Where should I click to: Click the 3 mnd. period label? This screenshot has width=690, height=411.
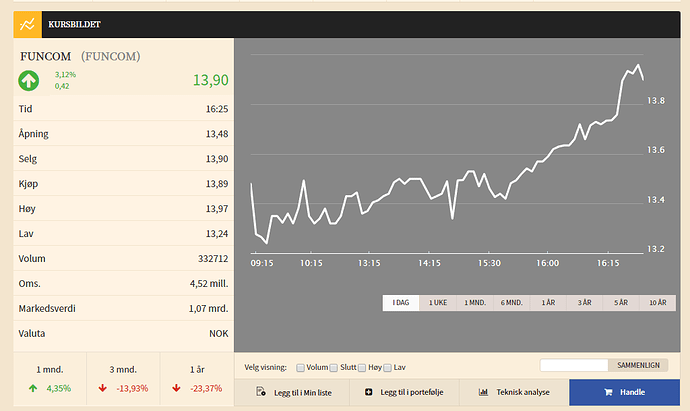pos(123,370)
